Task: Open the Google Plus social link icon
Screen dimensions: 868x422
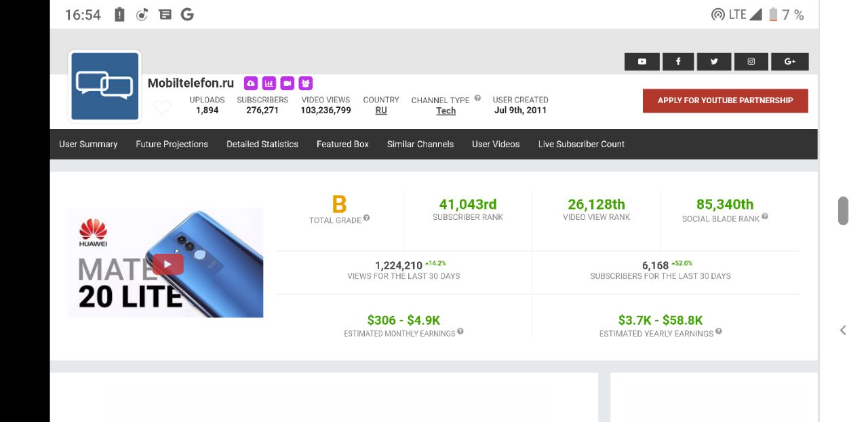Action: [x=790, y=62]
